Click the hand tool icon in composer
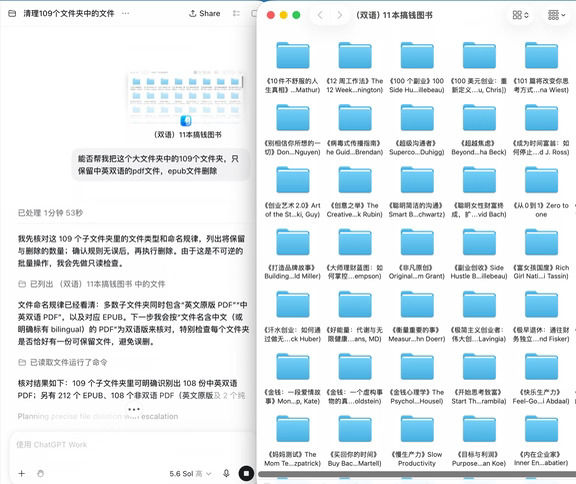Image resolution: width=576 pixels, height=484 pixels. pyautogui.click(x=40, y=473)
